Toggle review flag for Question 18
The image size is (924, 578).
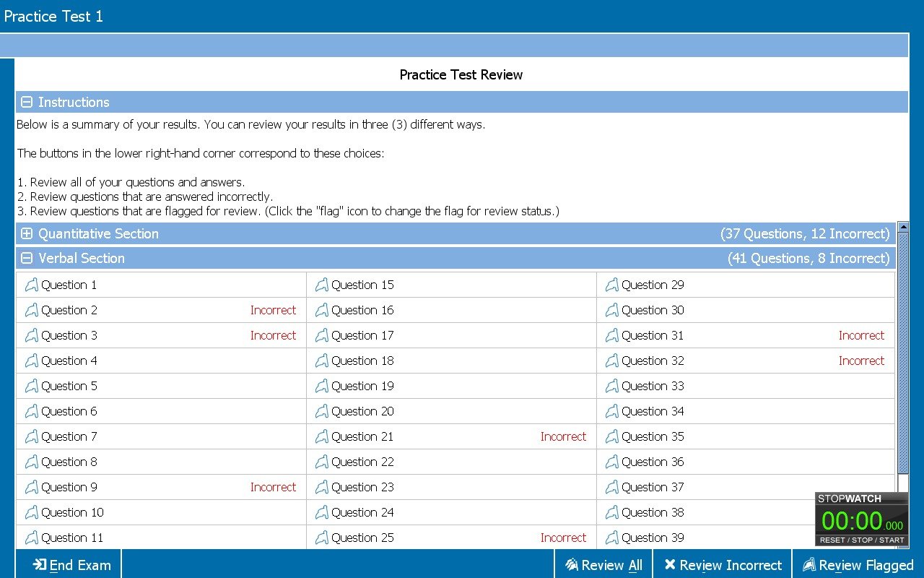[x=321, y=361]
